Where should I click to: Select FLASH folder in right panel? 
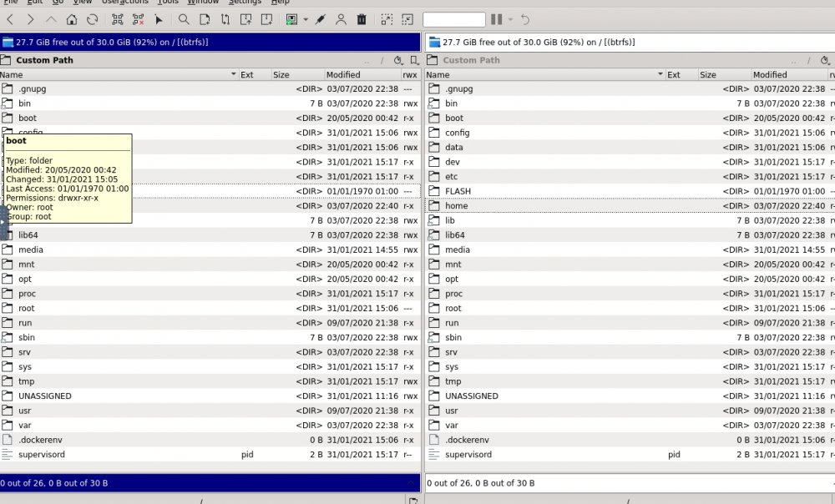pyautogui.click(x=630, y=191)
